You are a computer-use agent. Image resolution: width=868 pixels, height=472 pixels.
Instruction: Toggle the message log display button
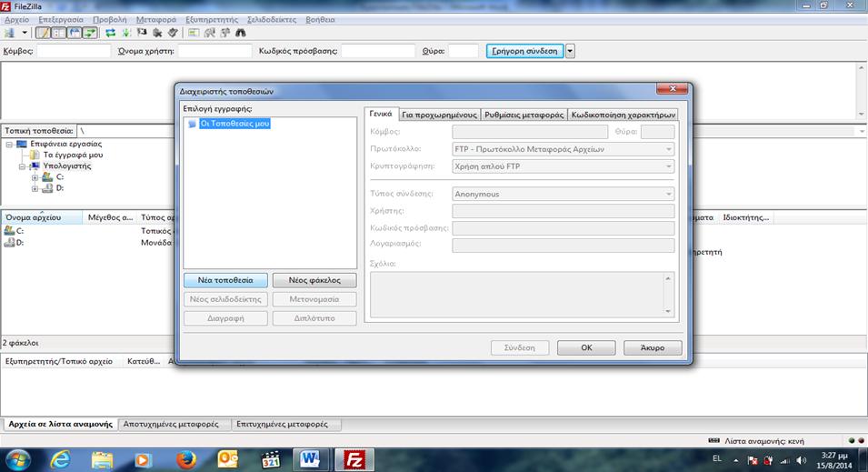pos(43,34)
